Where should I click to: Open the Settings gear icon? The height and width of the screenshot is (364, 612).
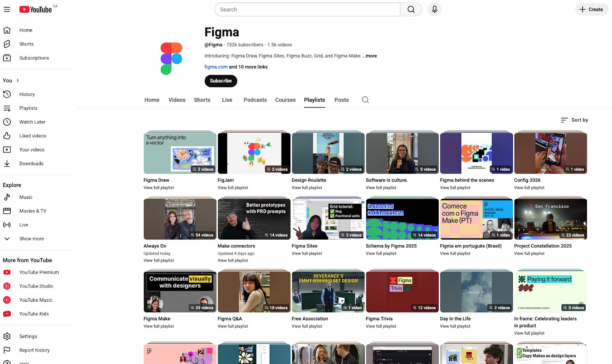tap(7, 336)
